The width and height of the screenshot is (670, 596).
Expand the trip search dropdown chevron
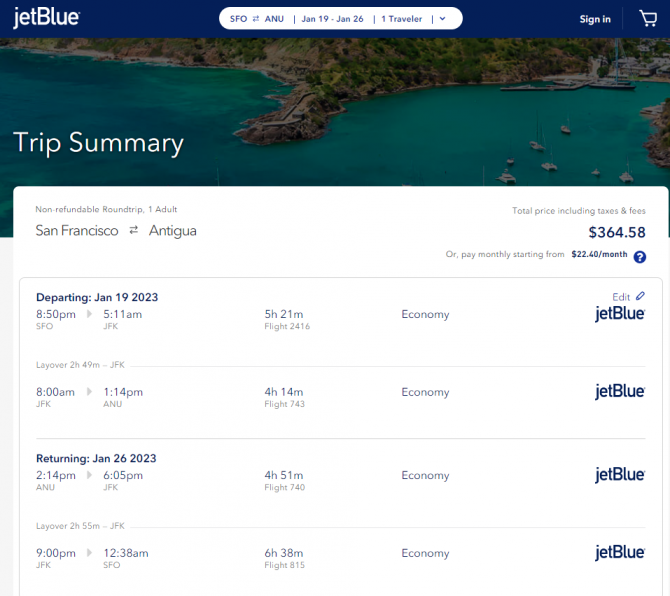[443, 19]
